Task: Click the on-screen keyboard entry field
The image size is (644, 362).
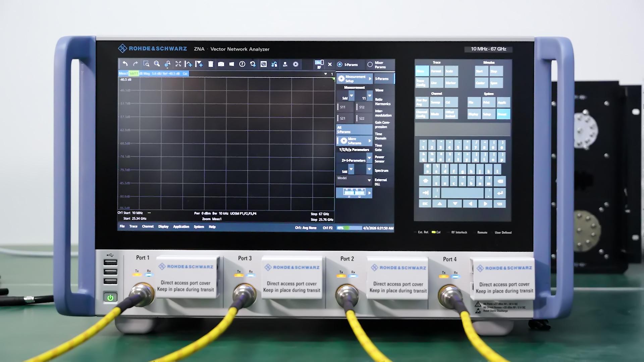Action: tap(463, 129)
